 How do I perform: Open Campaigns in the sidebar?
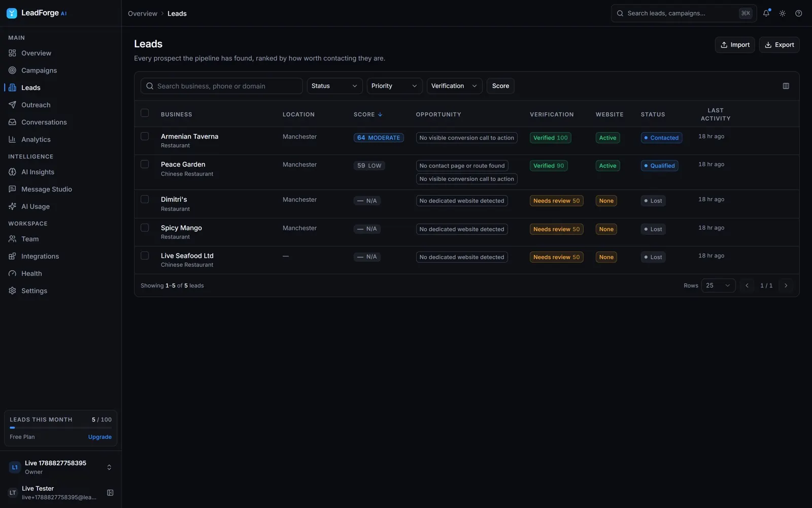click(39, 71)
